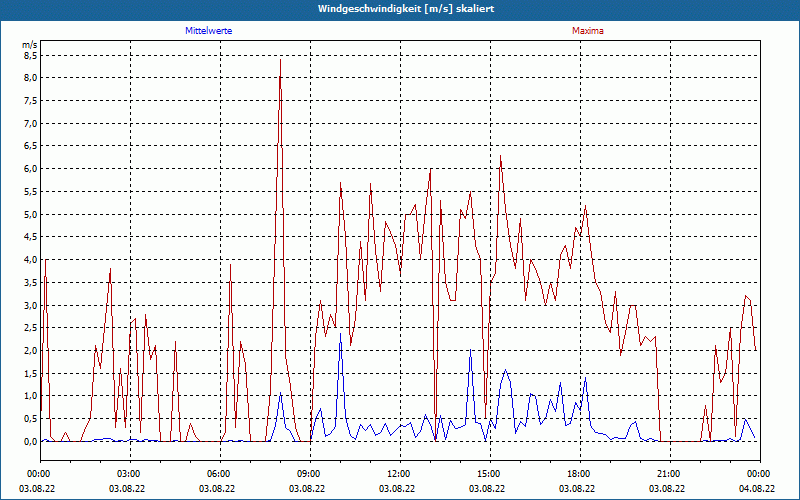Click the 18:00 time axis label
Image resolution: width=800 pixels, height=500 pixels.
580,474
